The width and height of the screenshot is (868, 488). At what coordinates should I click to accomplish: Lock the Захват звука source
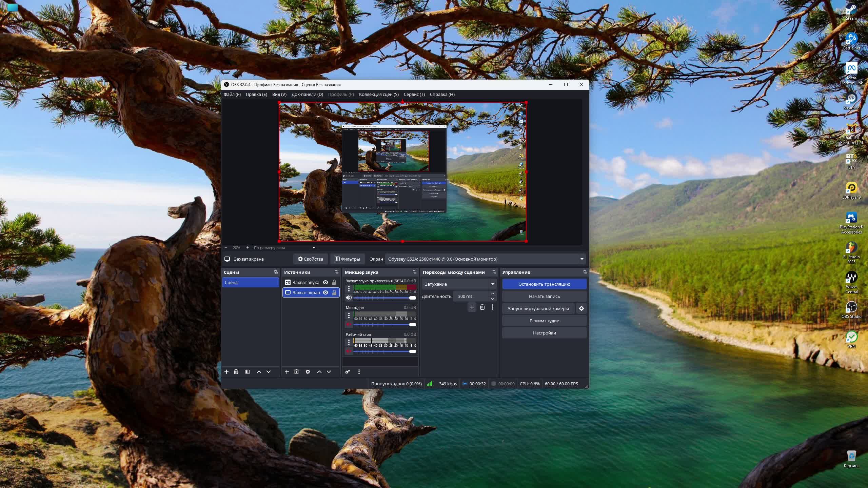(x=334, y=282)
